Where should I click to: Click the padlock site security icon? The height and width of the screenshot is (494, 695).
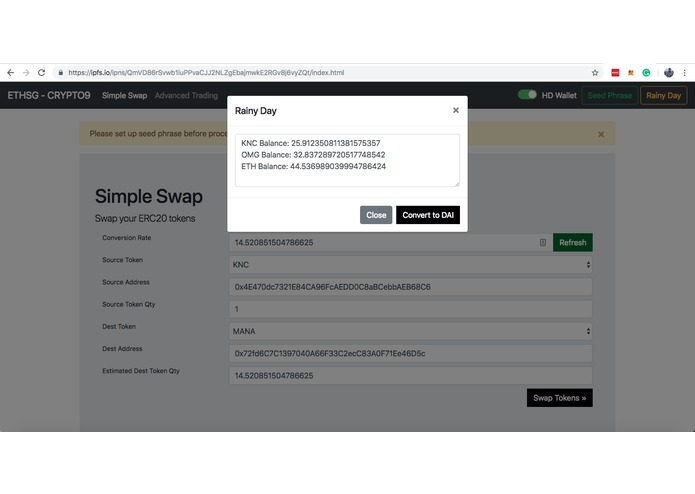point(61,73)
